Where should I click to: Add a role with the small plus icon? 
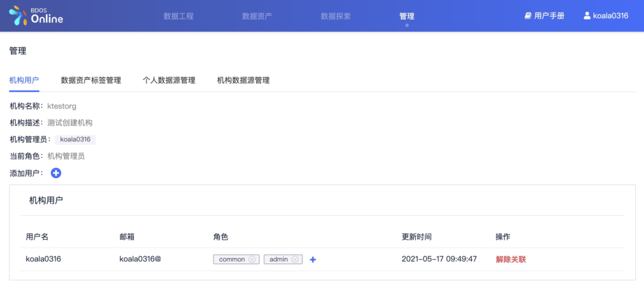(x=313, y=259)
